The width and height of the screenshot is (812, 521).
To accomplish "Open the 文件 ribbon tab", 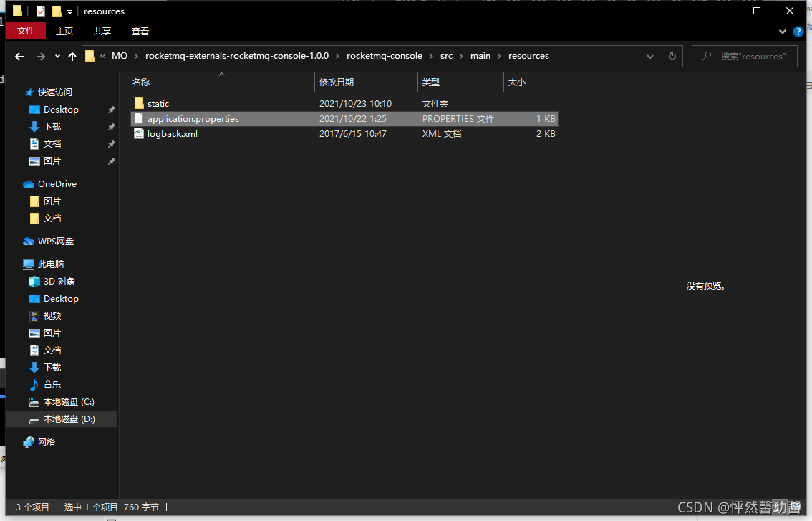I will tap(25, 31).
